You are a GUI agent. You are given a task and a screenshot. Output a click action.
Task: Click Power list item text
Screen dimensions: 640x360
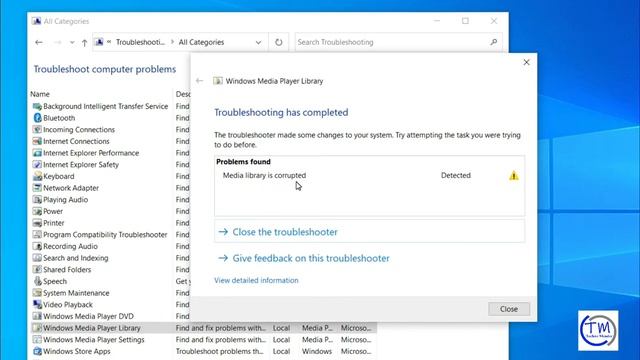53,211
